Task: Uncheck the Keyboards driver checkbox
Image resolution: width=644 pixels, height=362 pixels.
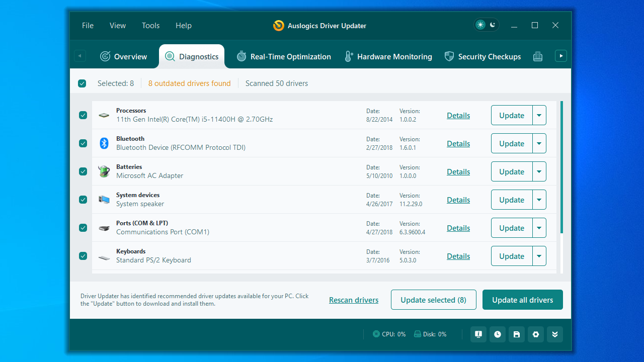Action: 83,256
